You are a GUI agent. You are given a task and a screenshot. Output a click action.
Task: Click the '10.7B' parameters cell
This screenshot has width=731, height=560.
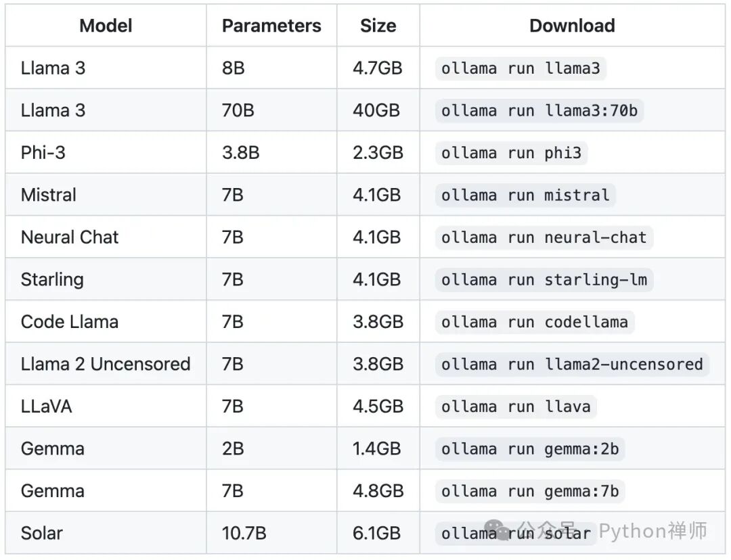pos(244,533)
